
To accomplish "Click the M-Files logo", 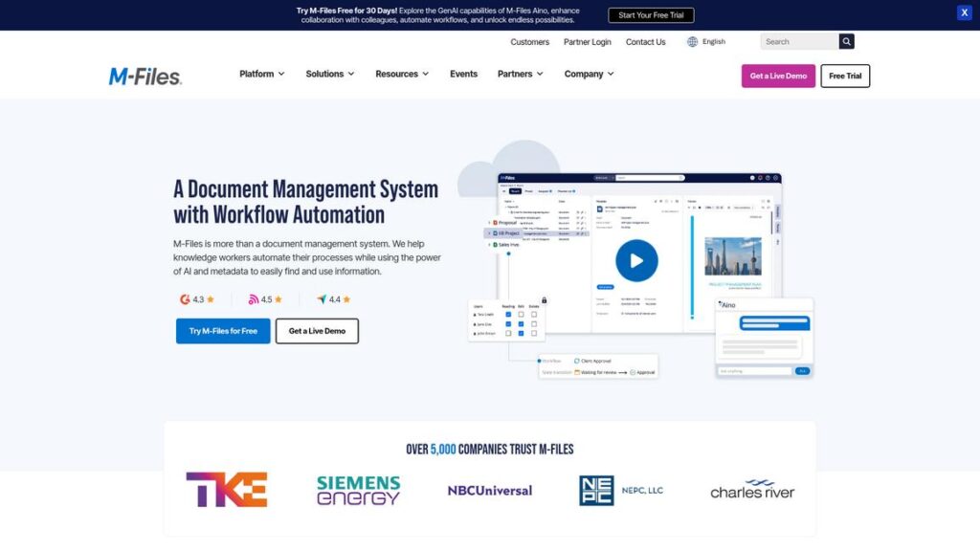I will (x=145, y=77).
